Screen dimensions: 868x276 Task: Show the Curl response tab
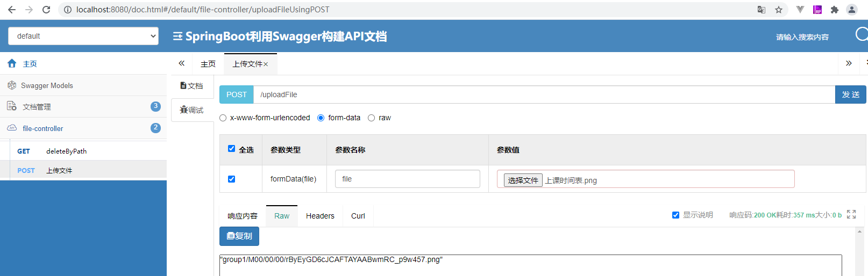click(358, 216)
